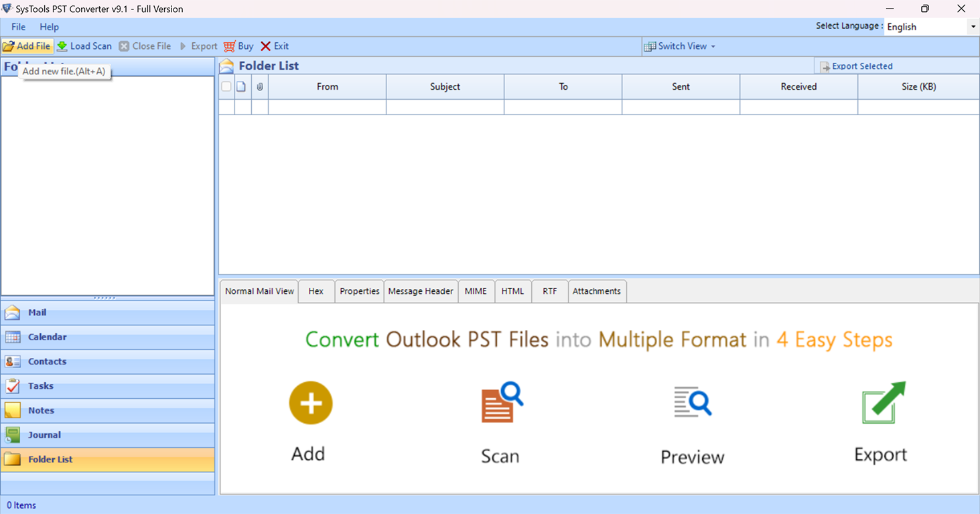Click the yellow Add plus icon

pos(310,402)
